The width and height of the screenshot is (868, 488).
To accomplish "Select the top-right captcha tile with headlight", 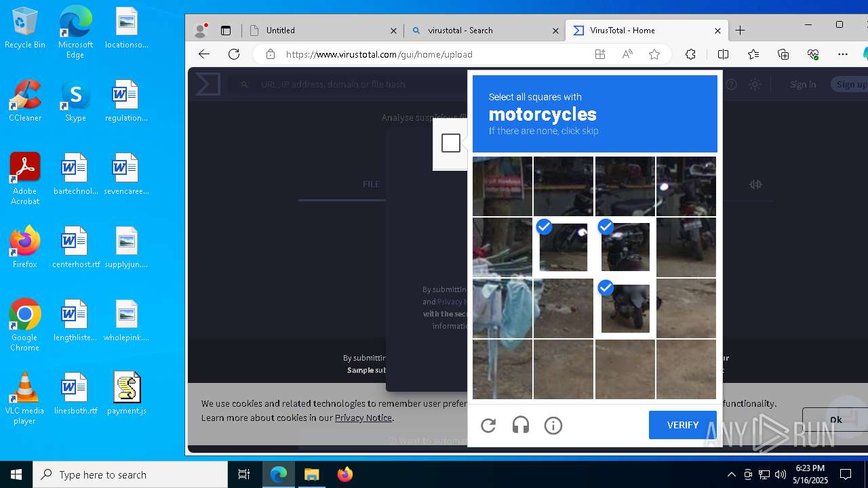I will coord(686,186).
